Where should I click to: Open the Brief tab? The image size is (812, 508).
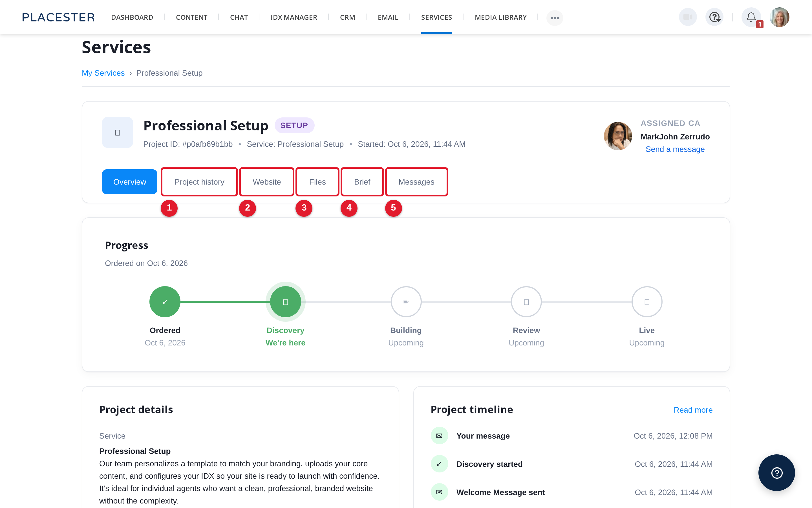pos(362,182)
